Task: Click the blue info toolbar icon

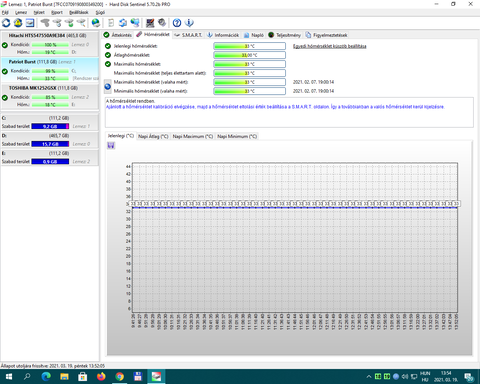Action: 189,23
